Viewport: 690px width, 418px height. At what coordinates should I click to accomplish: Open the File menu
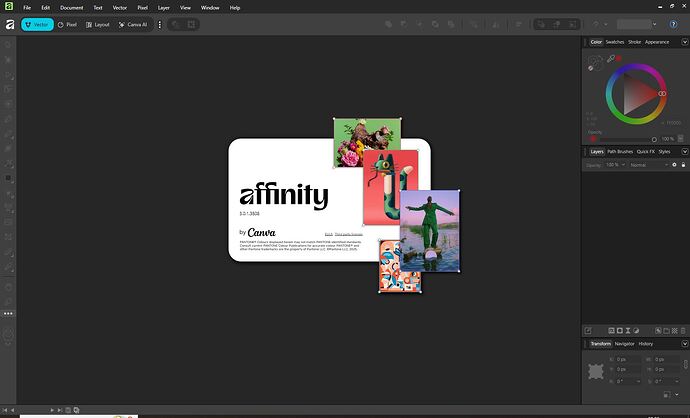pos(27,7)
